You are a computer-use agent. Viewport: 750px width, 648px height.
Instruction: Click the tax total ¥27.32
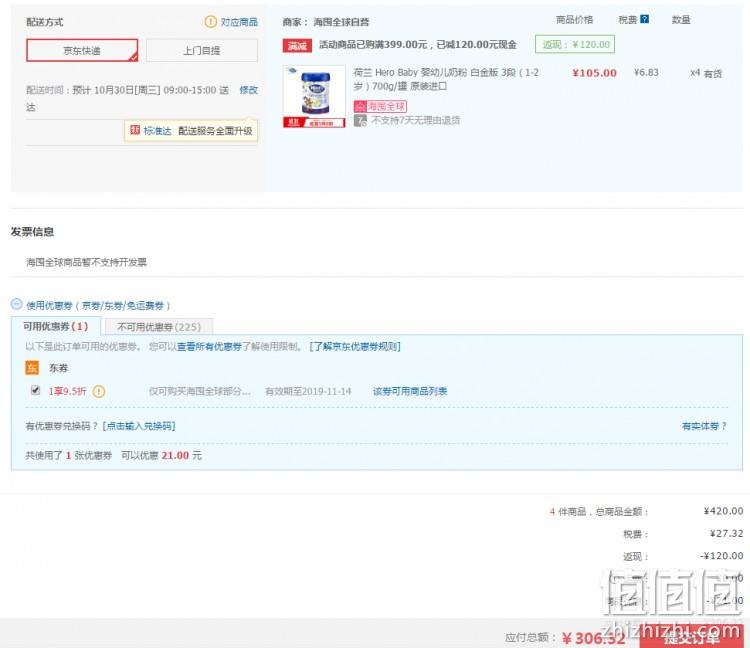pos(726,533)
